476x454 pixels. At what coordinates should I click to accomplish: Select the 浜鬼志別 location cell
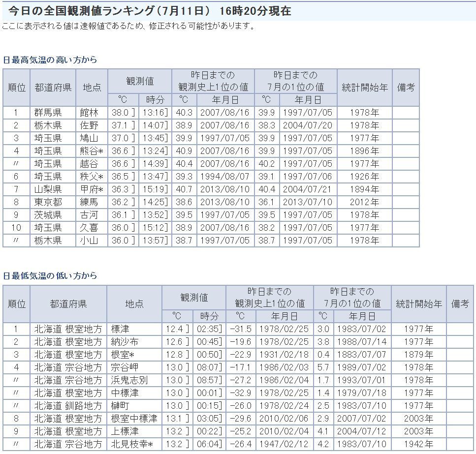tap(129, 380)
